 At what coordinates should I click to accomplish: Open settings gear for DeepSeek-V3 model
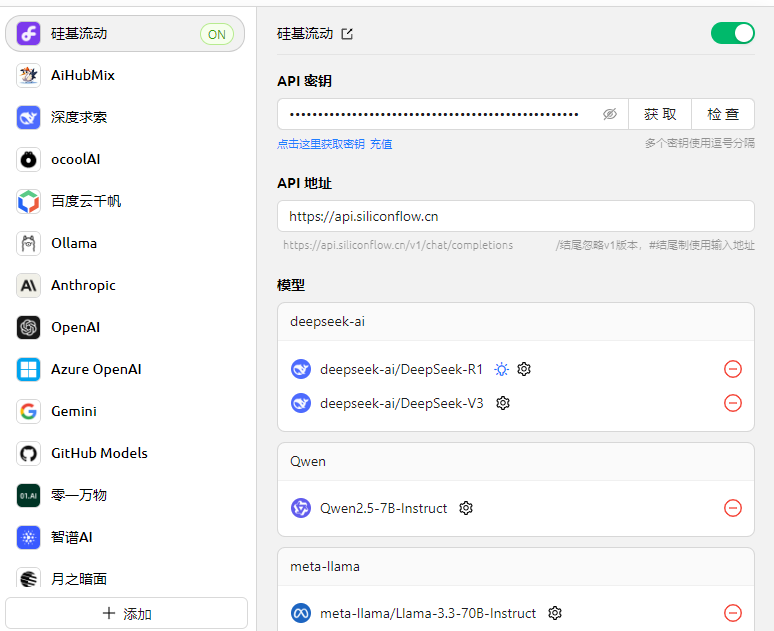tap(503, 403)
